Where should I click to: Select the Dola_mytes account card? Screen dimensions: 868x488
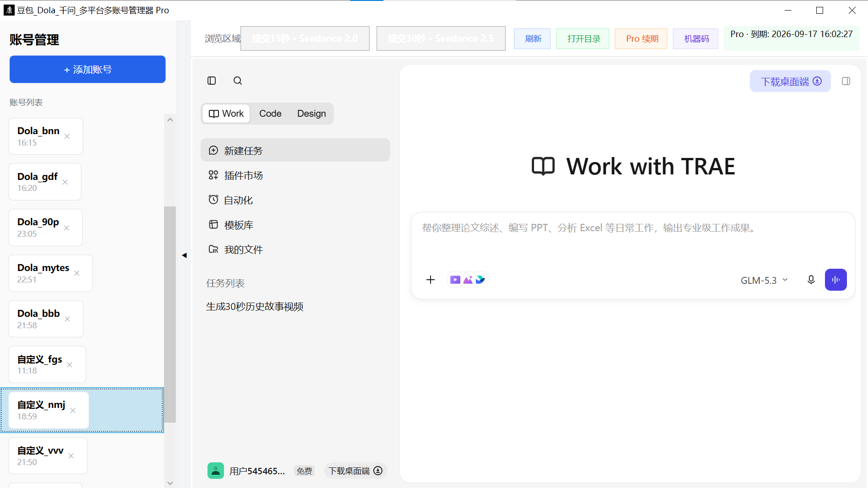click(x=50, y=273)
